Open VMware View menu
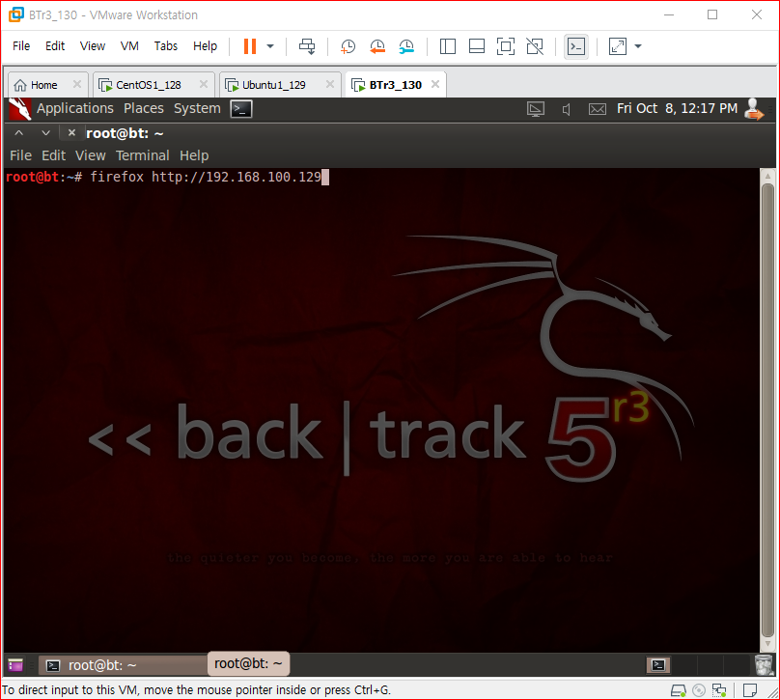The width and height of the screenshot is (780, 700). [x=93, y=45]
